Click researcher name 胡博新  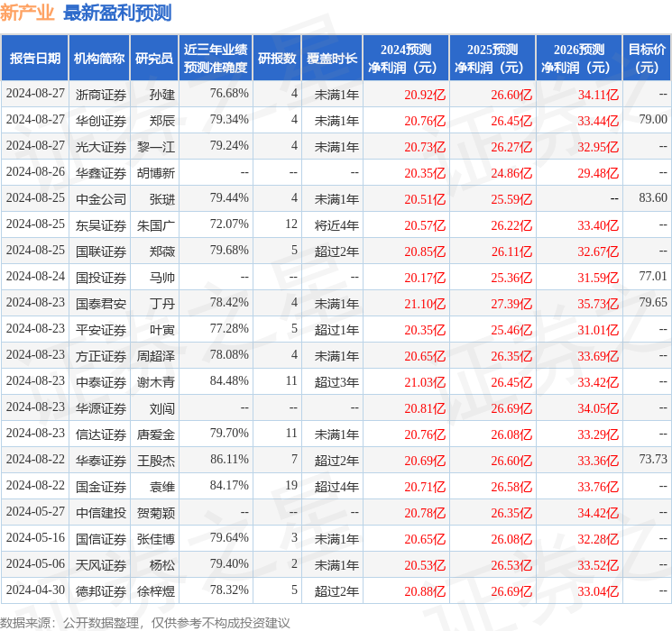(156, 173)
